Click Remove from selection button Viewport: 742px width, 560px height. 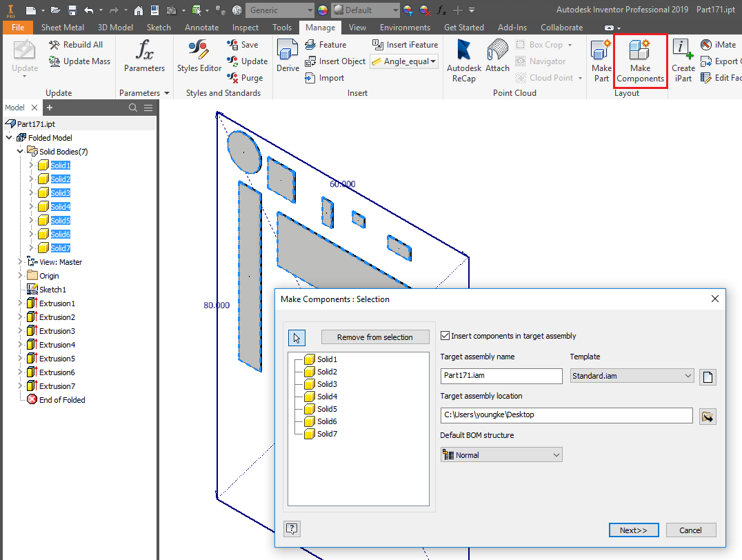pyautogui.click(x=374, y=337)
